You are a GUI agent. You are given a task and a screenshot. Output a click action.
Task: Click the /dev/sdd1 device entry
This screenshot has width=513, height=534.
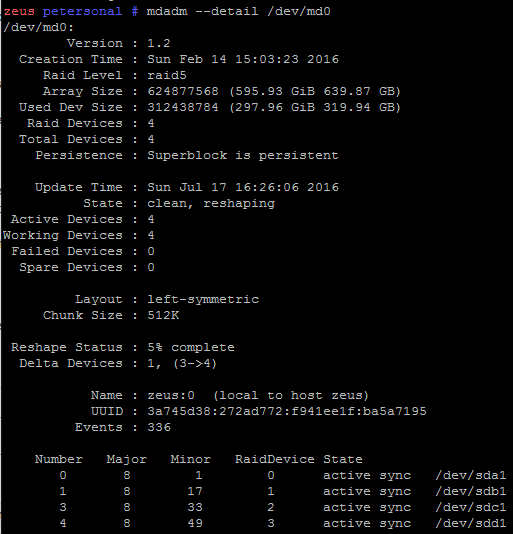click(x=471, y=523)
